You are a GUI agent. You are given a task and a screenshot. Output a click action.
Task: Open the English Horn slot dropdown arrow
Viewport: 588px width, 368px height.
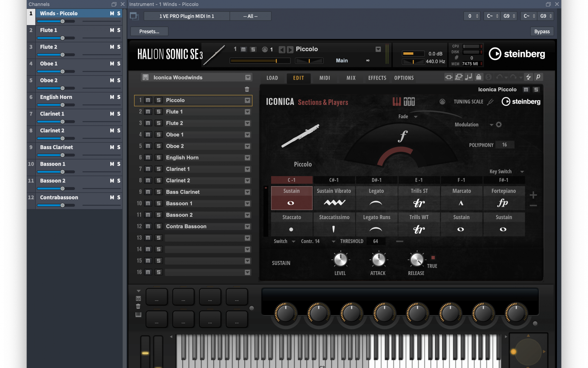(247, 158)
